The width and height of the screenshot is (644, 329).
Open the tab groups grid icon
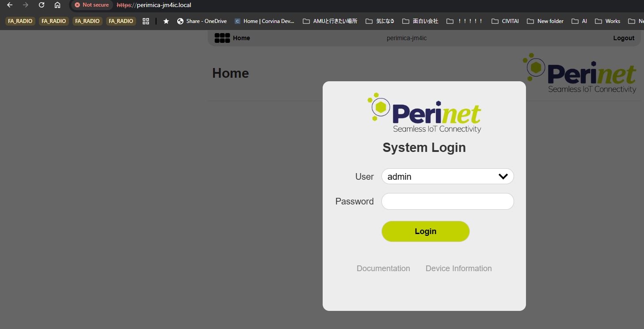[x=146, y=21]
